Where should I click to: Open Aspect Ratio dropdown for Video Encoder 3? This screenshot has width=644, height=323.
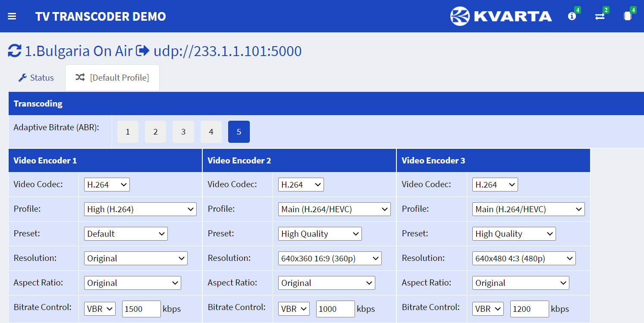click(x=521, y=283)
